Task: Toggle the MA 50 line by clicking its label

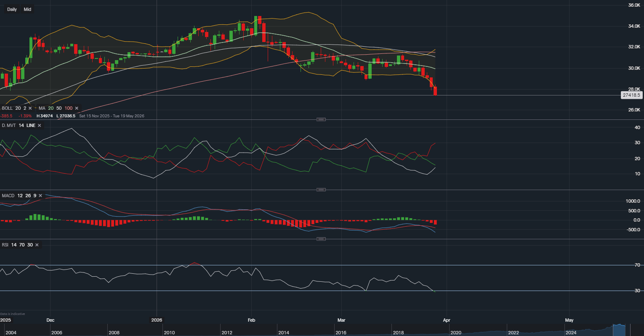Action: 59,108
